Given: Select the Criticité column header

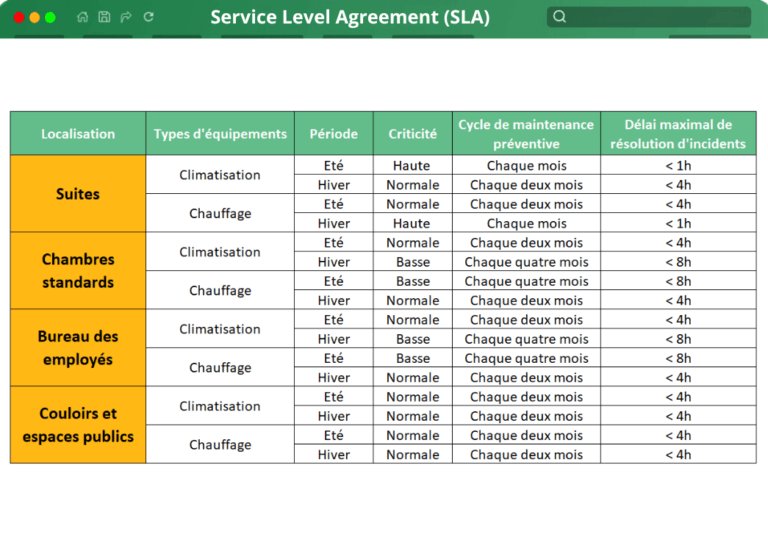Looking at the screenshot, I should [x=412, y=133].
